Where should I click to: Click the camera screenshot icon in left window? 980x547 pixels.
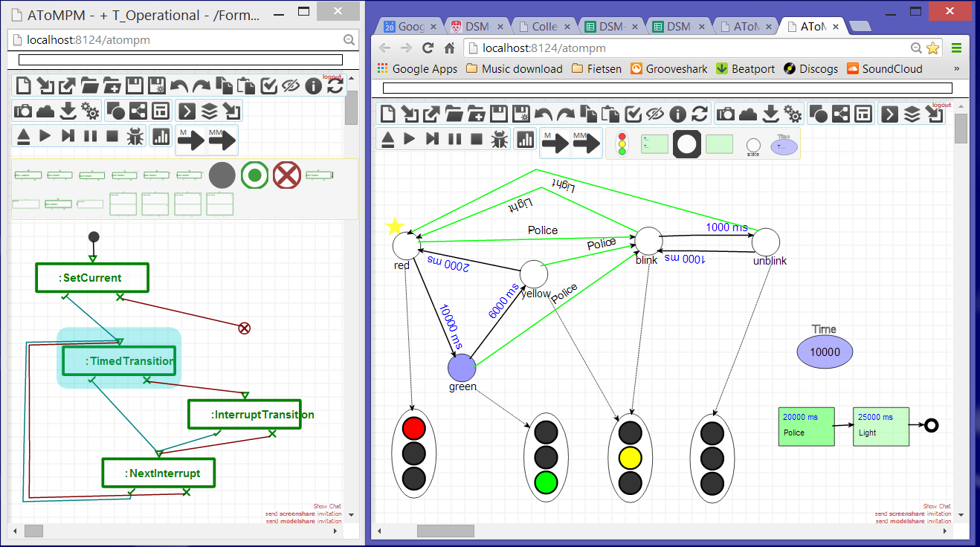24,111
